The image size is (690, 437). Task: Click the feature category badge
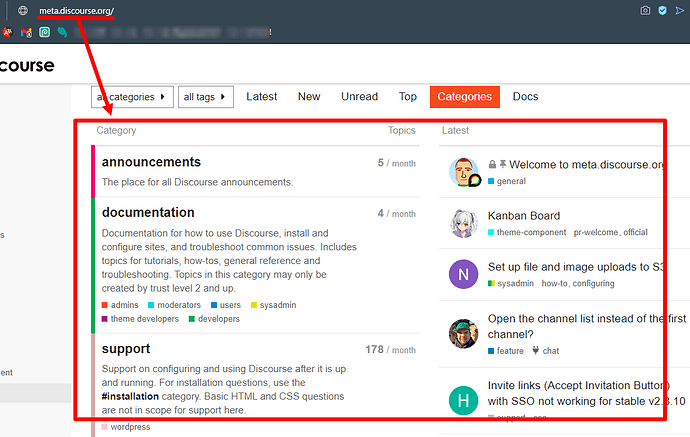point(506,351)
